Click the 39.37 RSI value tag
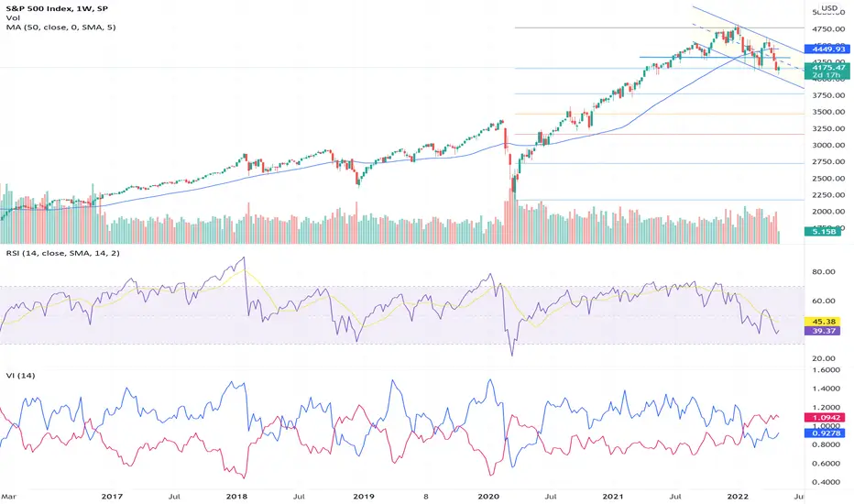Viewport: 854px width, 504px height. (x=823, y=331)
